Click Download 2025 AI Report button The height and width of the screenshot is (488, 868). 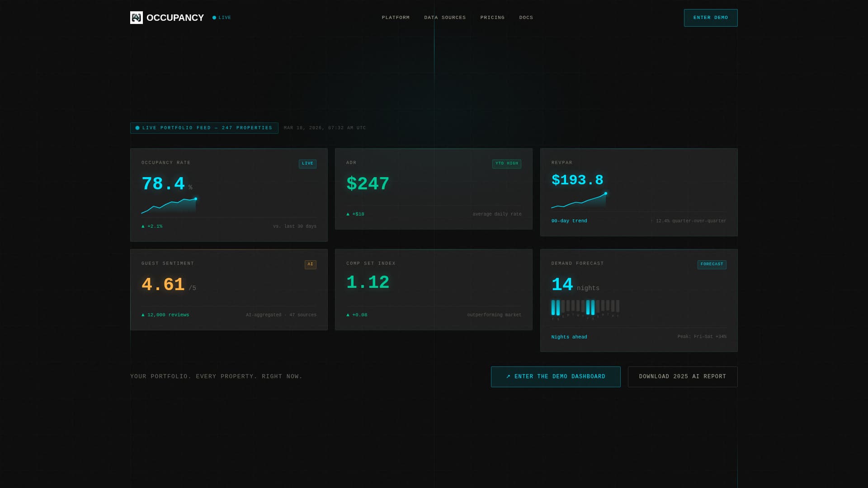point(682,376)
